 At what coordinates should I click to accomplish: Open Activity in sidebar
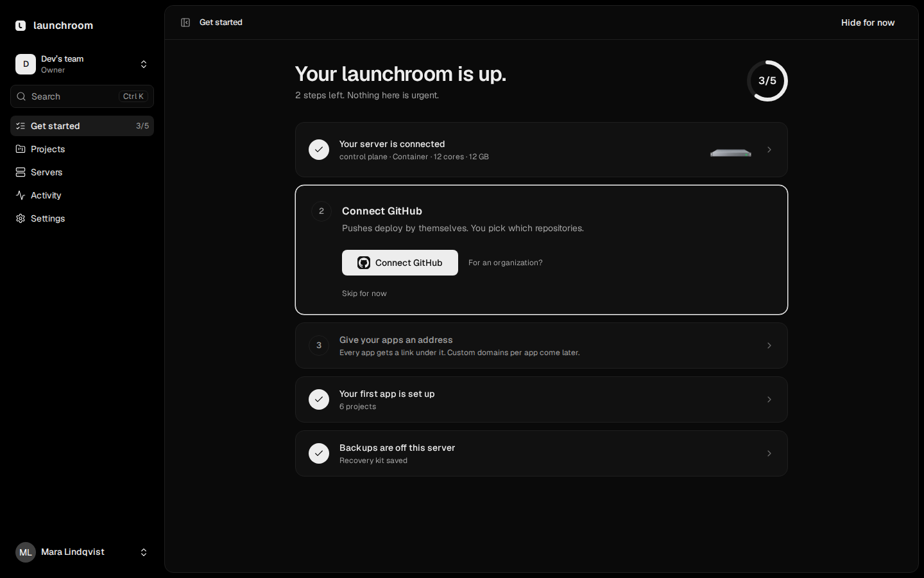tap(82, 195)
